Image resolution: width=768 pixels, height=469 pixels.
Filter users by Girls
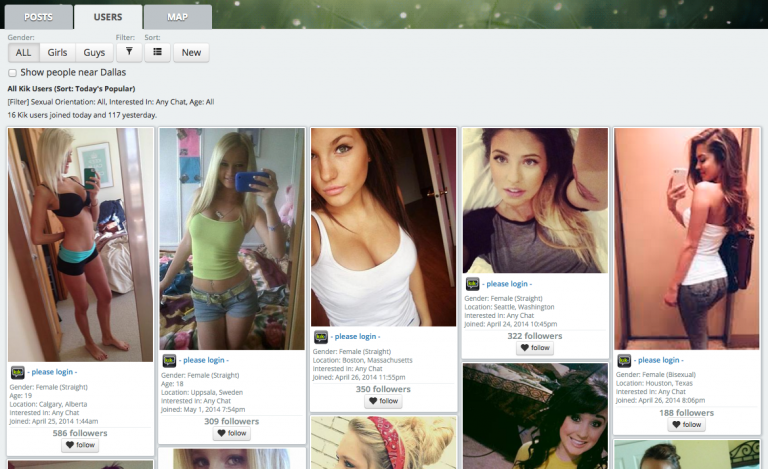(57, 53)
